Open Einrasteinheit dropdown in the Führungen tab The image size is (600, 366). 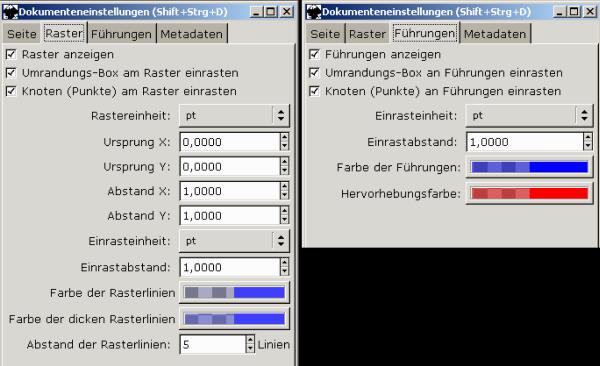pyautogui.click(x=529, y=116)
